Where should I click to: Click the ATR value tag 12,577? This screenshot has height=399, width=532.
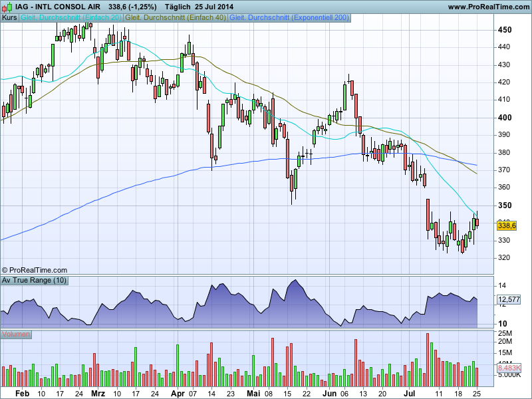pos(509,299)
